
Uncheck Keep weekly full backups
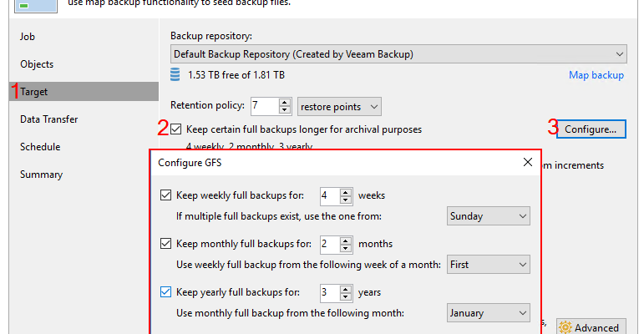pyautogui.click(x=165, y=196)
